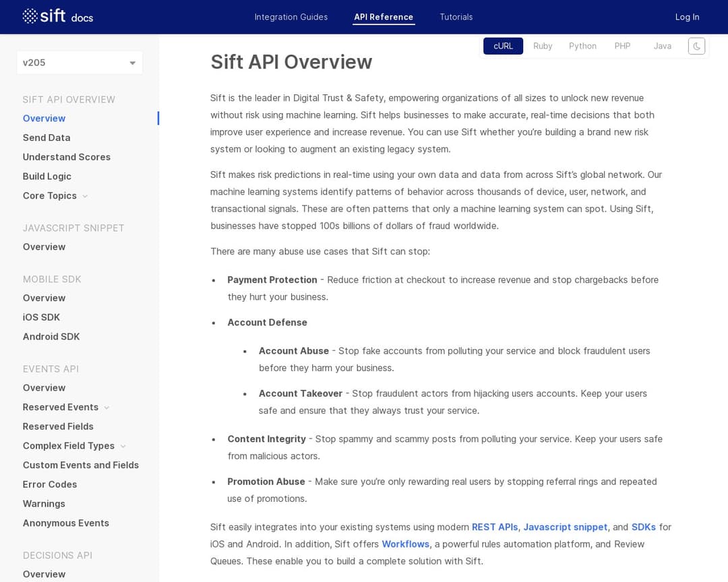This screenshot has width=728, height=582.
Task: Click EVENTS API section header
Action: tap(51, 369)
